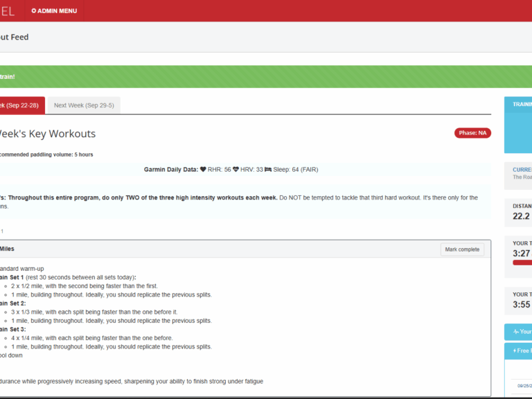Click the Miles workout panel header
Screen dimensions: 532x399
click(x=208, y=249)
